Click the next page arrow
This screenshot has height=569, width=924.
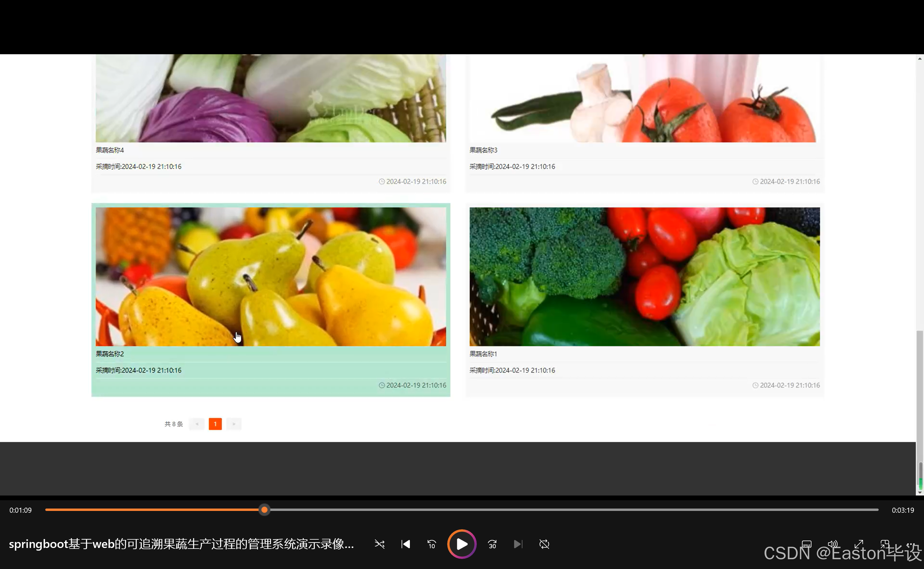pos(234,424)
